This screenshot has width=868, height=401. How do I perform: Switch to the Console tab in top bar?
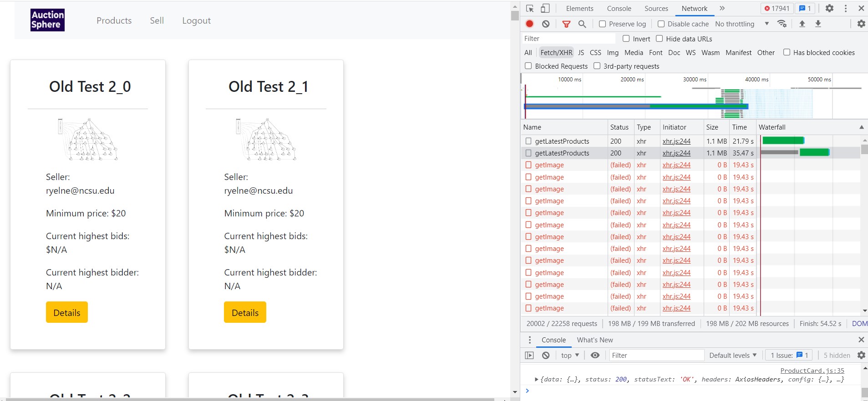point(619,9)
